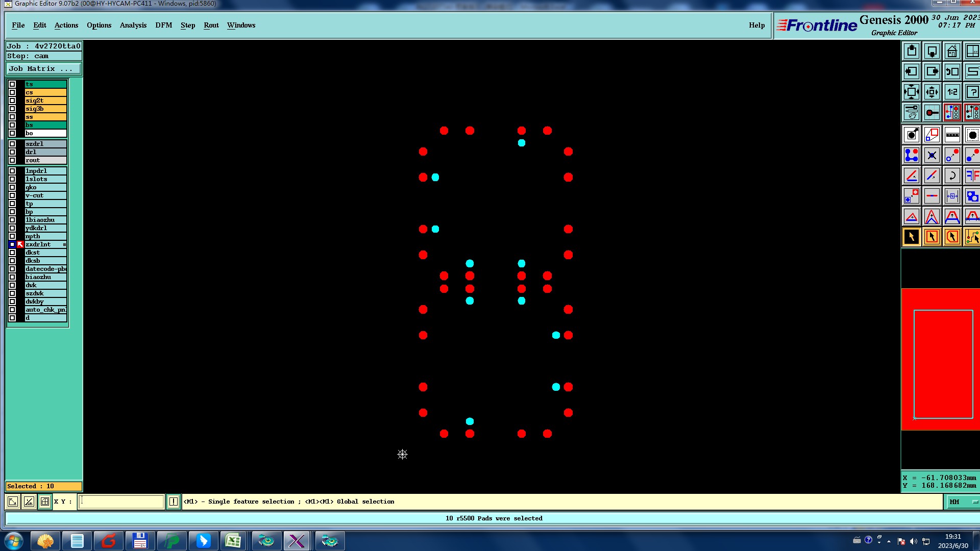Click the pan left view icon
This screenshot has height=551, width=980.
(911, 71)
